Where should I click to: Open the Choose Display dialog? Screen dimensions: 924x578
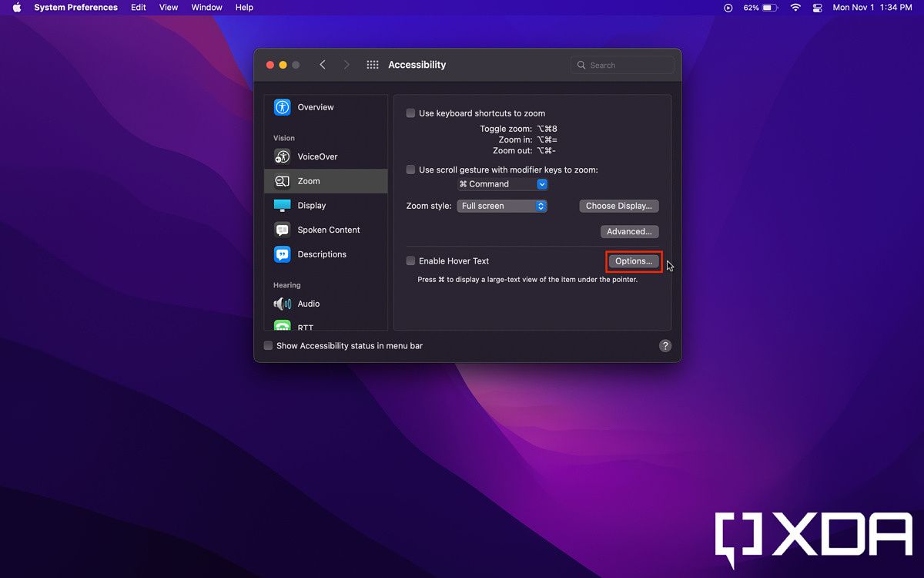(618, 206)
